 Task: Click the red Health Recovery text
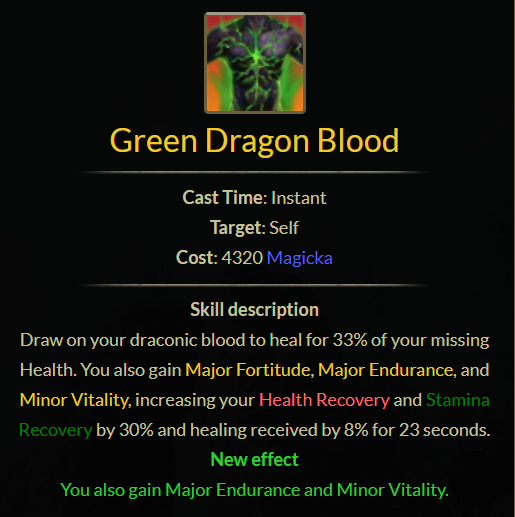click(x=324, y=400)
